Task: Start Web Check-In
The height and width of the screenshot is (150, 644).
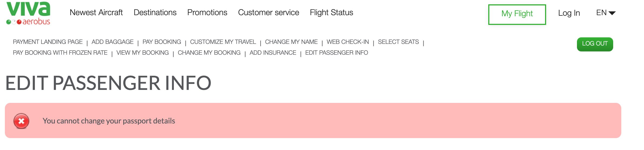Action: (x=348, y=42)
